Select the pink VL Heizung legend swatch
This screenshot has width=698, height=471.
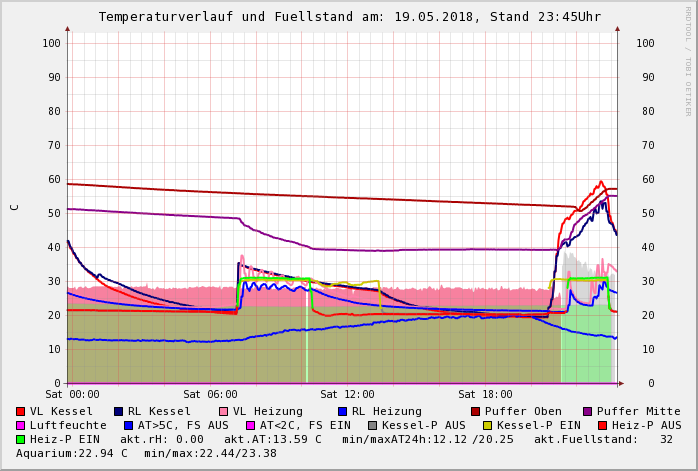coord(224,411)
